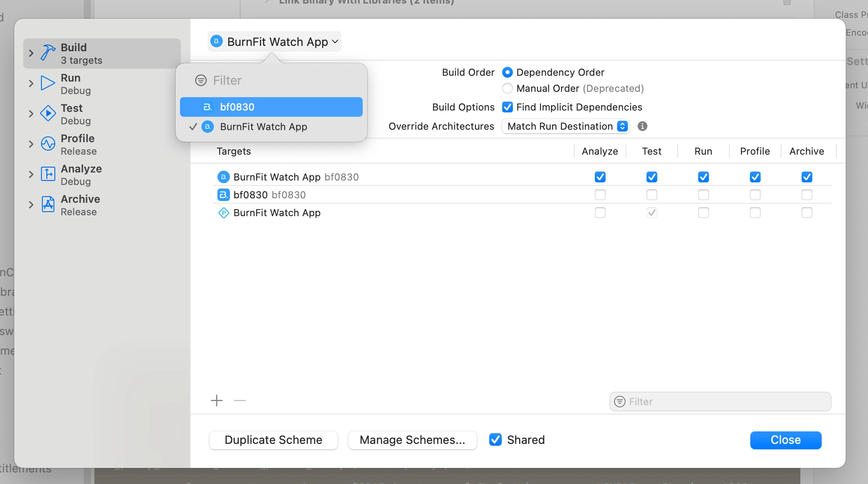
Task: Select Manual Order radio button
Action: click(x=507, y=88)
